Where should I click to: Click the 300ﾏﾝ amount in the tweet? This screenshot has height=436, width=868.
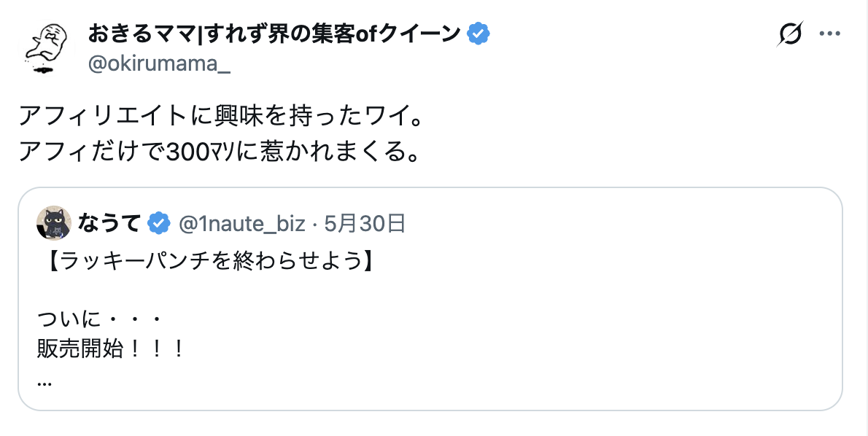point(193,151)
